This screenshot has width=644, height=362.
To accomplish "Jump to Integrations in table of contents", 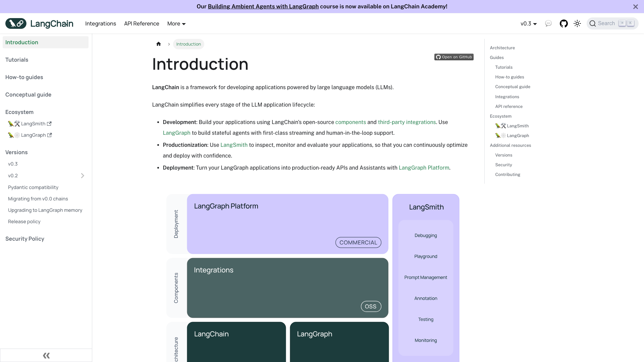I will coord(507,97).
